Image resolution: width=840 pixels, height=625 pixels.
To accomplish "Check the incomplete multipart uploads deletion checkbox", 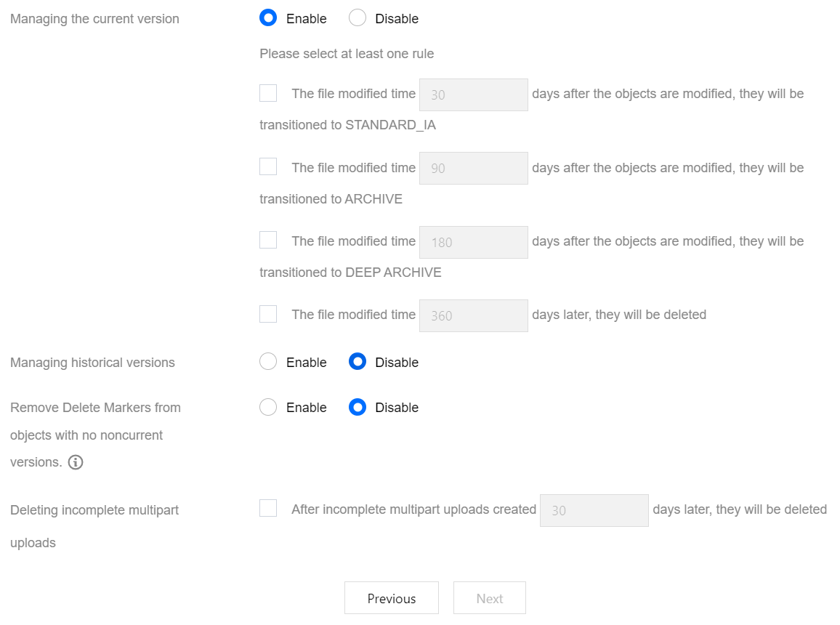I will pos(268,509).
